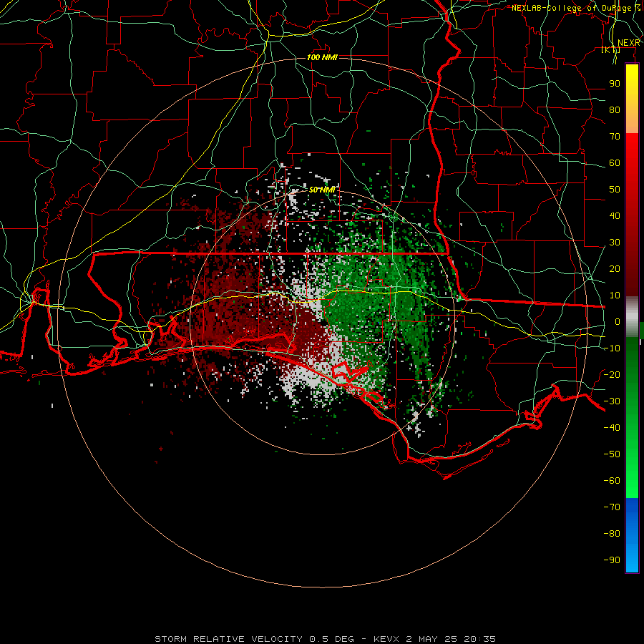Click the "100 NMI" range ring label

[x=322, y=57]
